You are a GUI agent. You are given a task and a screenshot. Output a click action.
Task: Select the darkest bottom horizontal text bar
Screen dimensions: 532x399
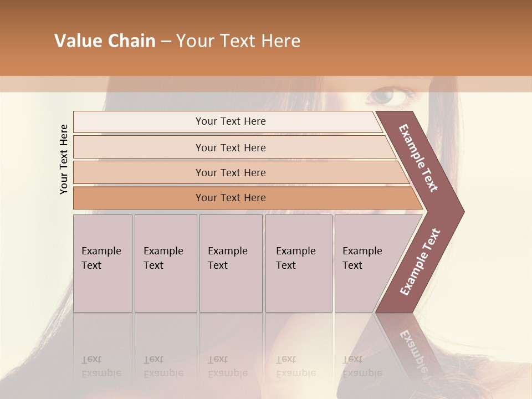tap(230, 198)
